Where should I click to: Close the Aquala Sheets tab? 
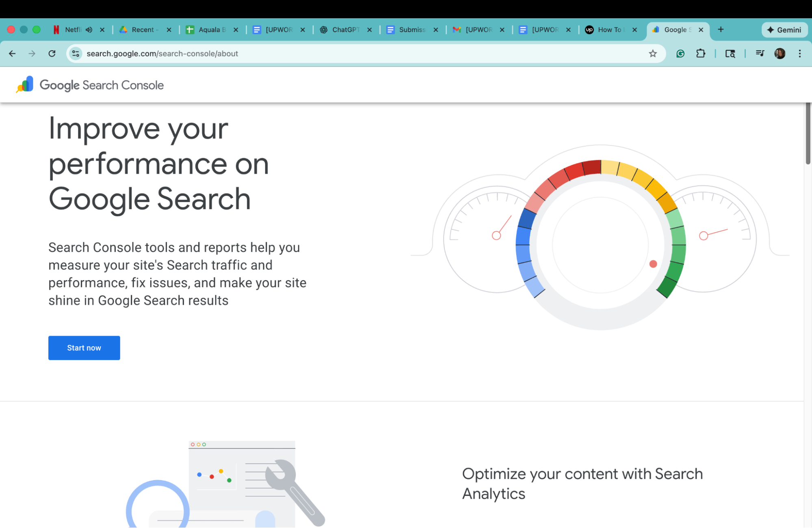coord(236,30)
